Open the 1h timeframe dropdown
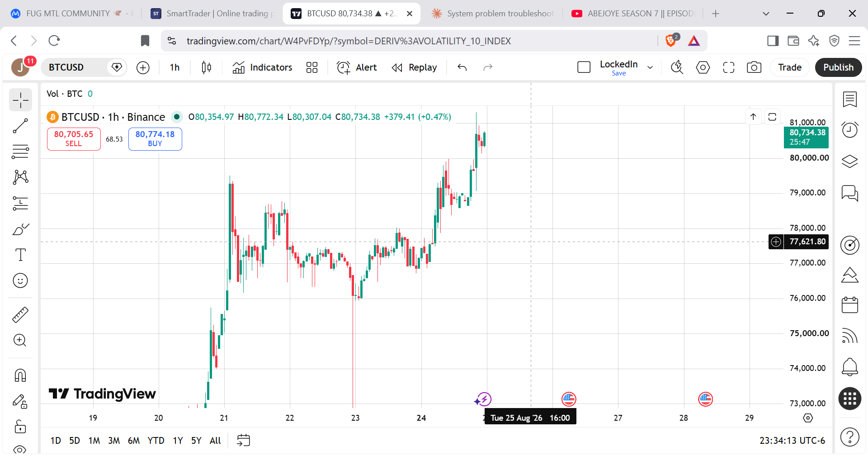This screenshot has width=868, height=456. point(175,67)
